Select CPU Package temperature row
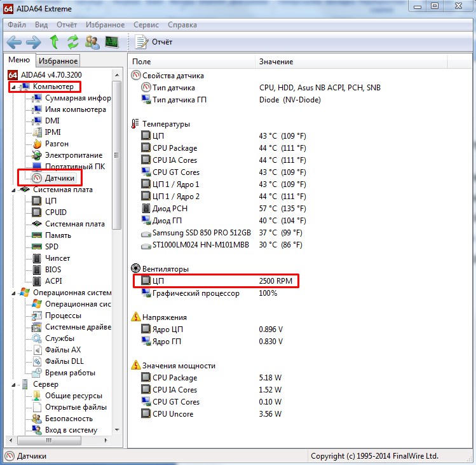The image size is (476, 465). (x=224, y=148)
